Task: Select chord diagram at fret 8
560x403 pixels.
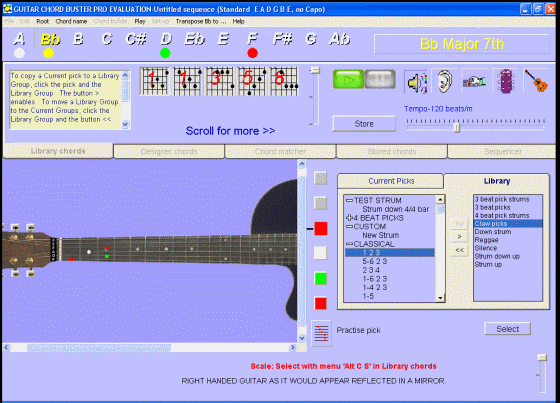Action: point(284,81)
